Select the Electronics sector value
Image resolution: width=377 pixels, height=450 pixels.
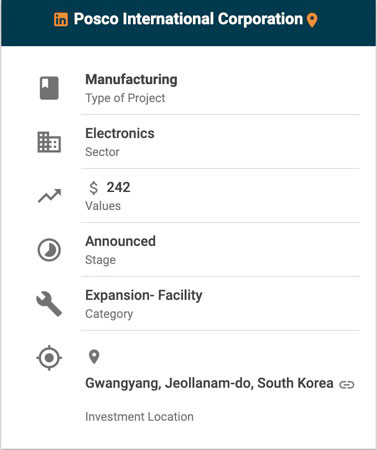click(120, 133)
